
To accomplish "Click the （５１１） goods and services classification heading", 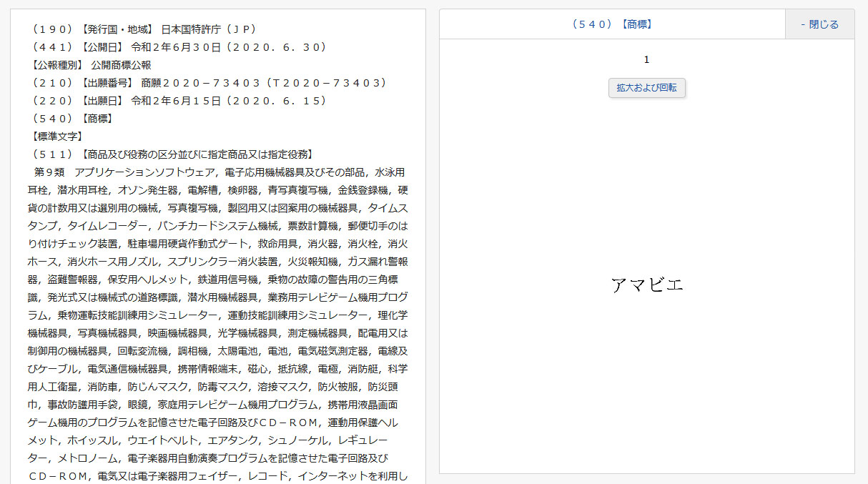I will 172,154.
